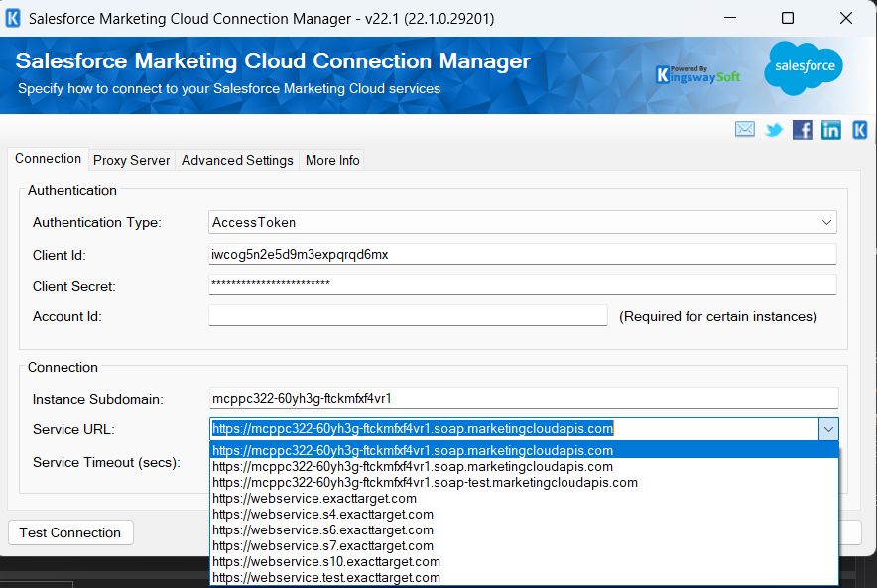Click the email envelope icon
The image size is (877, 588).
[x=744, y=130]
